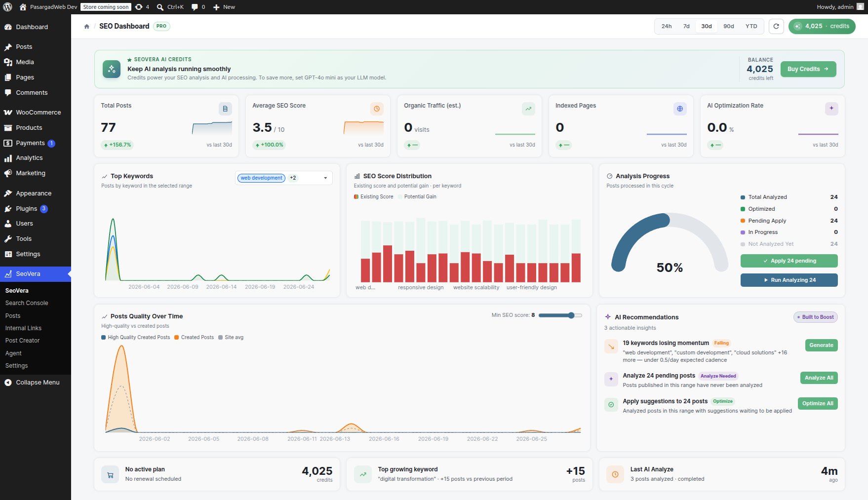Click the Buy Credits button

(x=808, y=69)
